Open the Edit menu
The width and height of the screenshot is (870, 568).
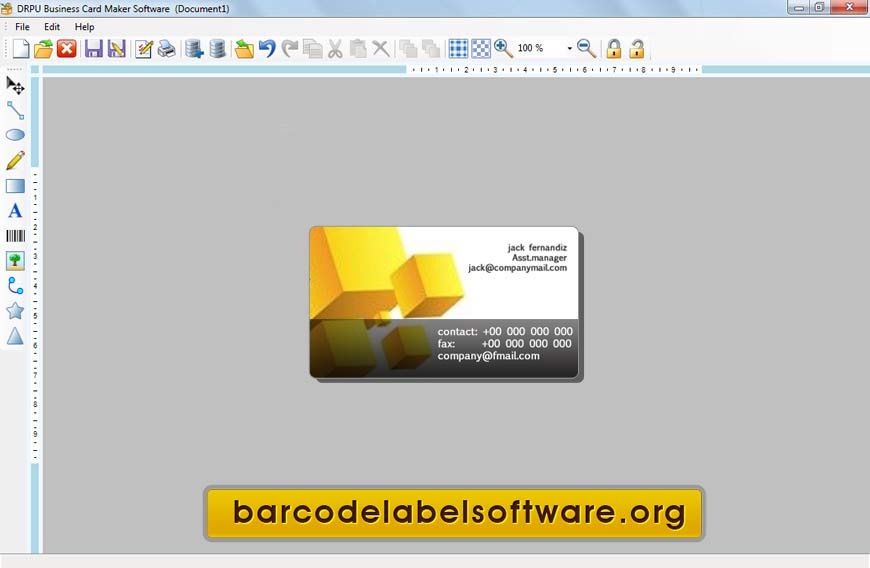pos(52,27)
